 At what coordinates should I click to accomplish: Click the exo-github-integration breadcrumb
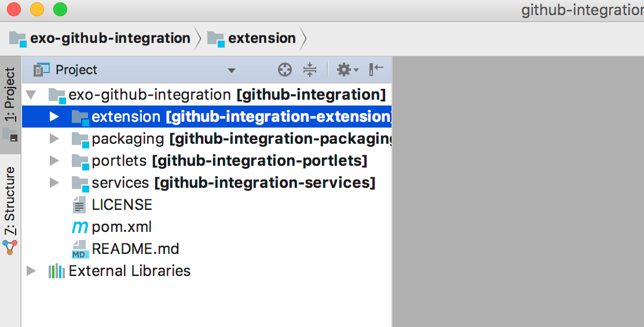pos(100,38)
